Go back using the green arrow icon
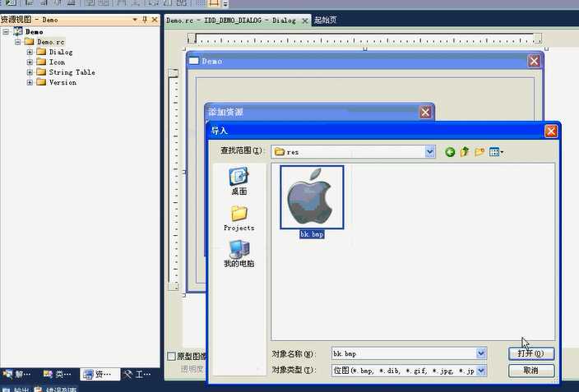The width and height of the screenshot is (579, 392). pyautogui.click(x=450, y=152)
